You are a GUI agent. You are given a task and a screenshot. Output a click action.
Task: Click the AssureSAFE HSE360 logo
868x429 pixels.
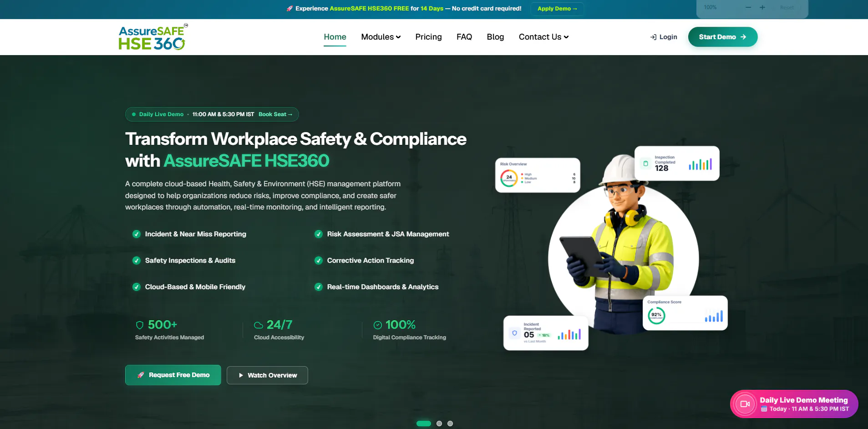pyautogui.click(x=153, y=37)
